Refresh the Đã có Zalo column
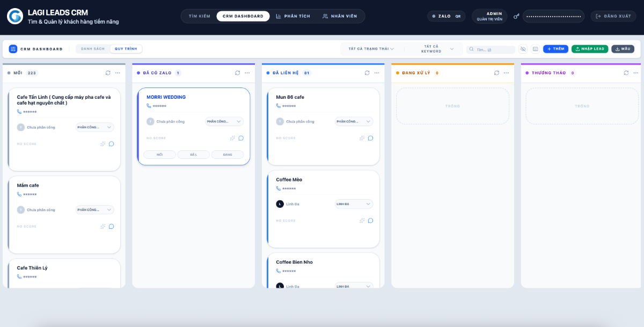Screen dimensions: 644x327 [x=238, y=72]
